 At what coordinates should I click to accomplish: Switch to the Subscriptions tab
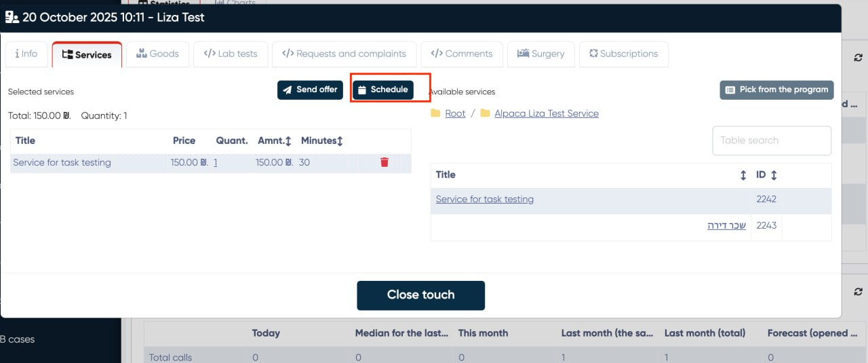tap(623, 54)
